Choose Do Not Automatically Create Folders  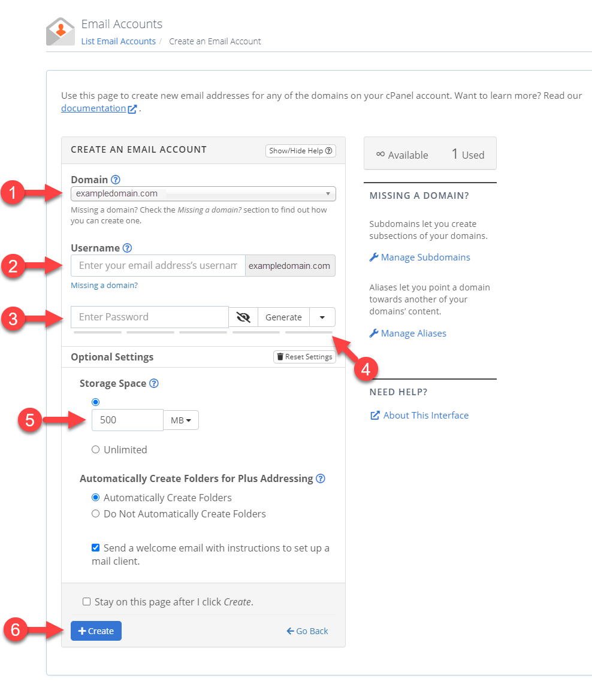click(95, 513)
